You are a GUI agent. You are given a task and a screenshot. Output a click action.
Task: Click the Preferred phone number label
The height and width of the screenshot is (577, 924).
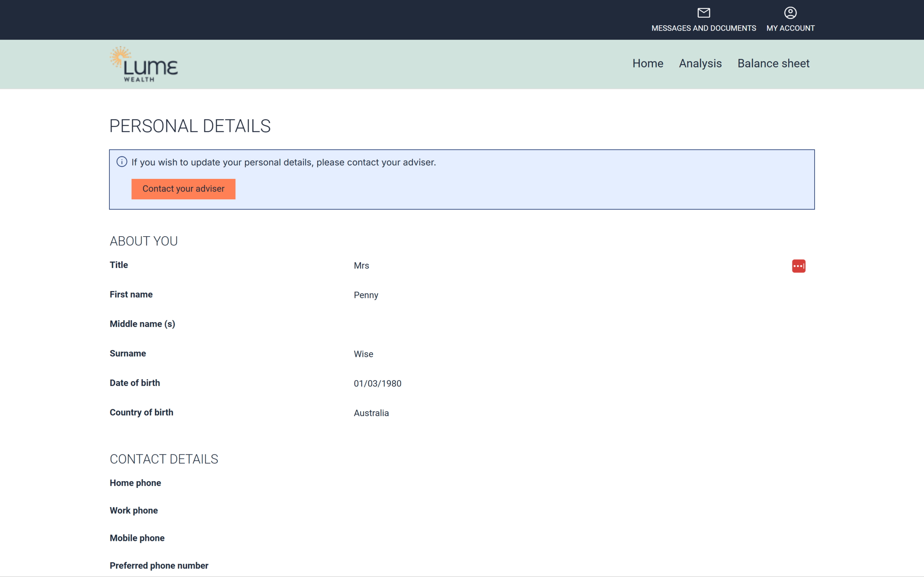pos(159,565)
